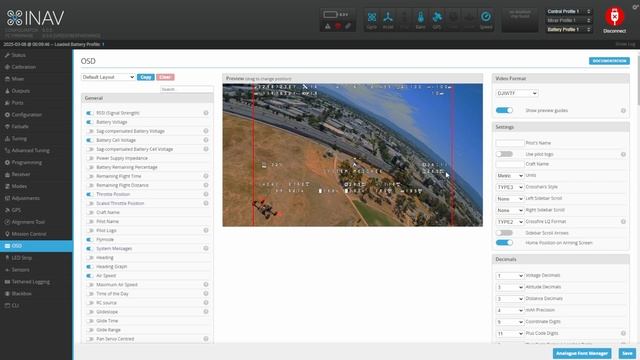Viewport: 640px width, 360px height.
Task: Click help icon for Remaining Flight Time
Action: coord(206,176)
